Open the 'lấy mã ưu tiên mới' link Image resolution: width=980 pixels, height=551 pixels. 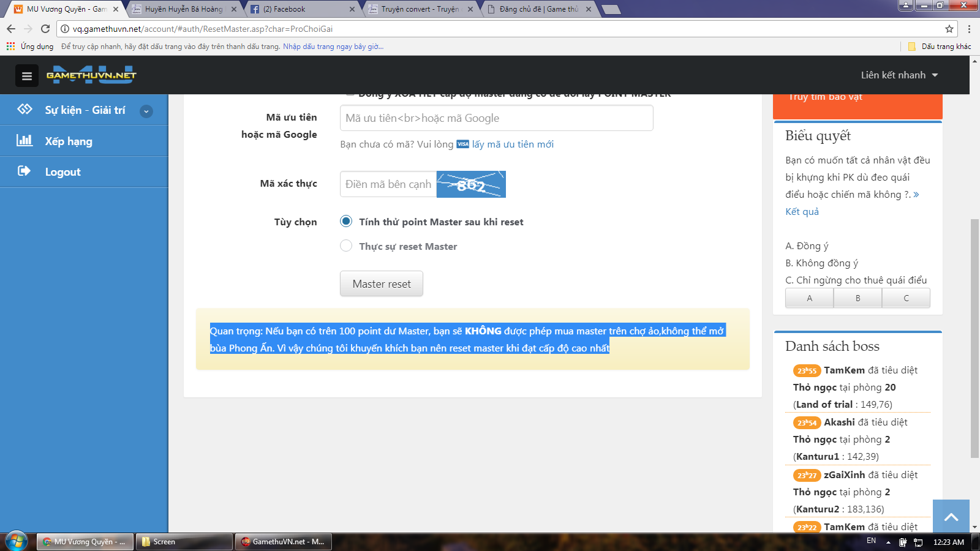[512, 144]
